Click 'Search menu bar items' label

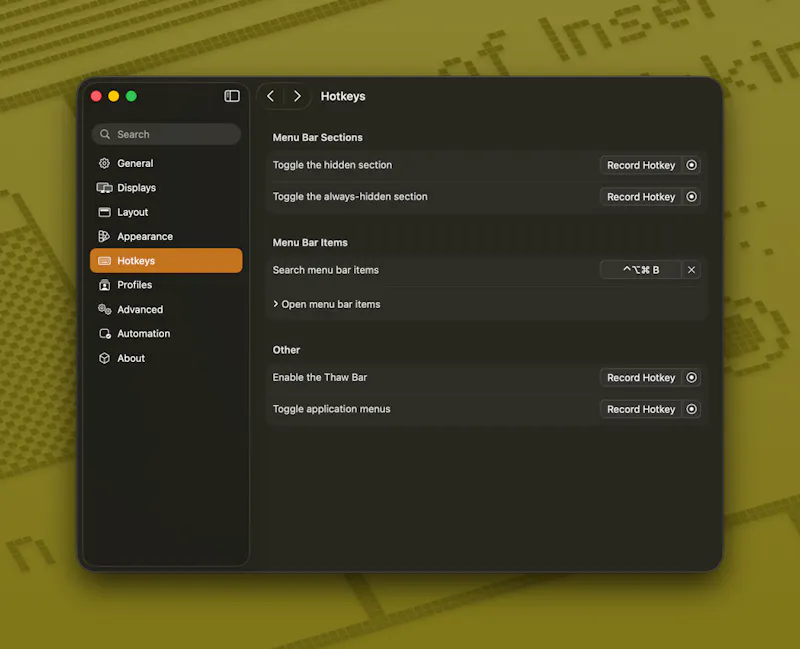pyautogui.click(x=326, y=270)
